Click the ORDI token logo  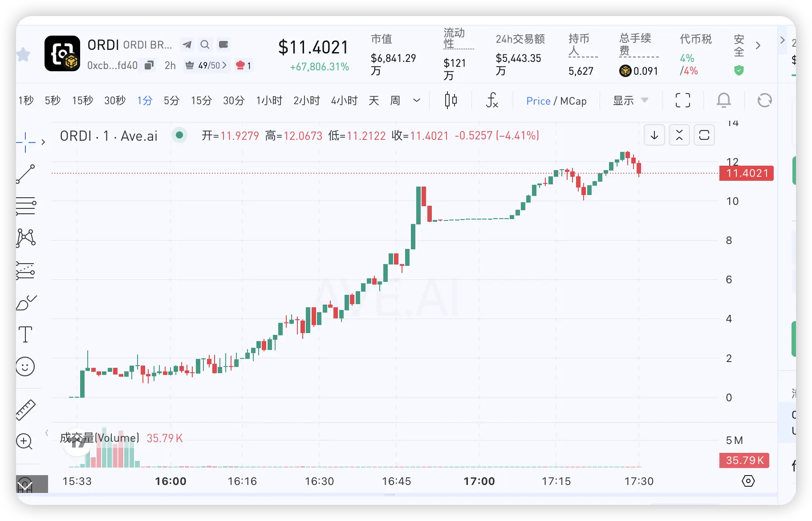[62, 53]
